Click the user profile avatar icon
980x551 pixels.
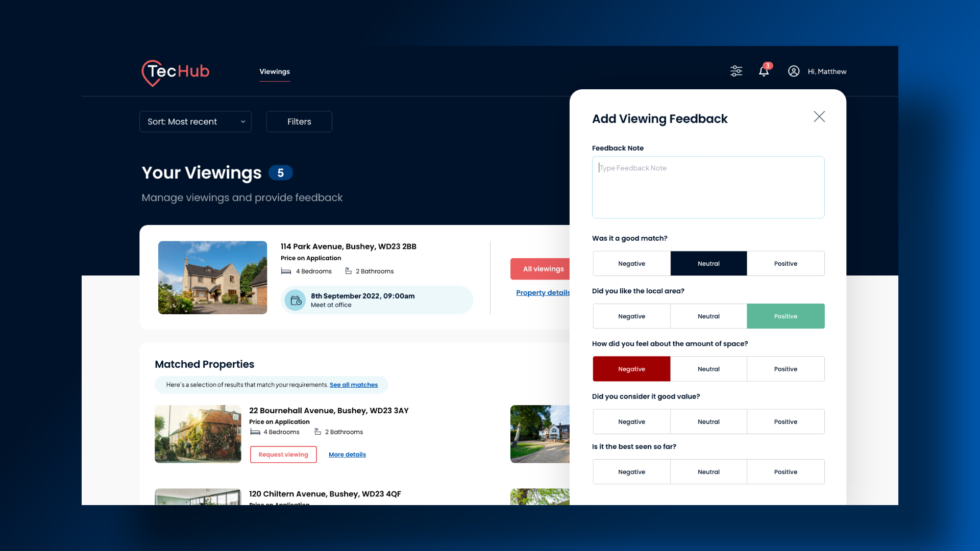coord(794,71)
